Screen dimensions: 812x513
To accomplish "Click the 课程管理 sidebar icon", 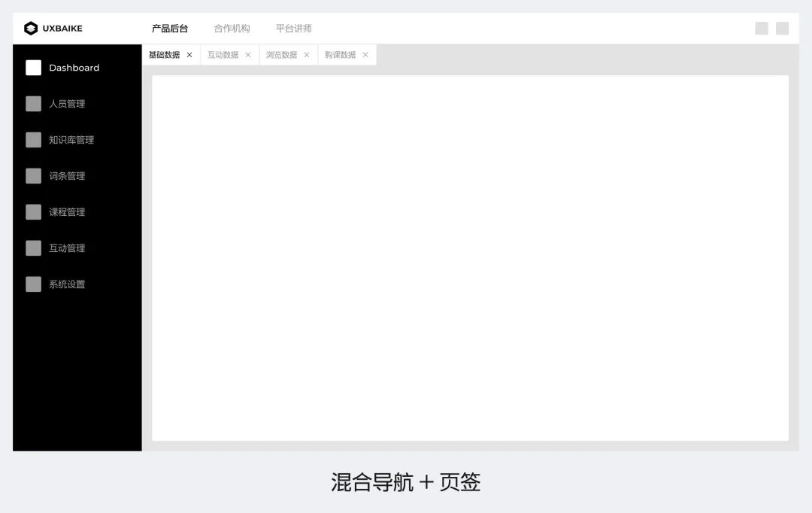I will click(x=33, y=212).
